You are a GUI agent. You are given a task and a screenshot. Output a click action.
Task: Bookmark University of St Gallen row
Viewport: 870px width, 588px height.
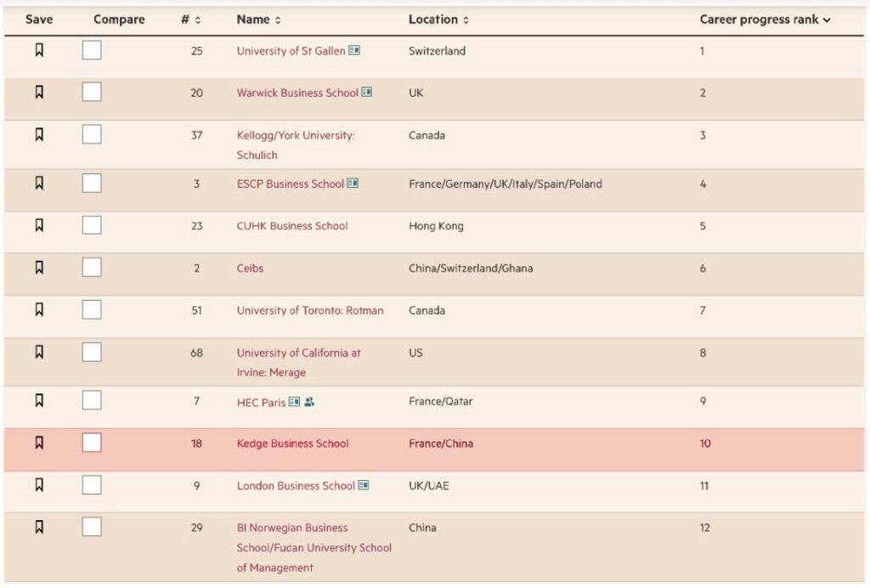point(39,51)
